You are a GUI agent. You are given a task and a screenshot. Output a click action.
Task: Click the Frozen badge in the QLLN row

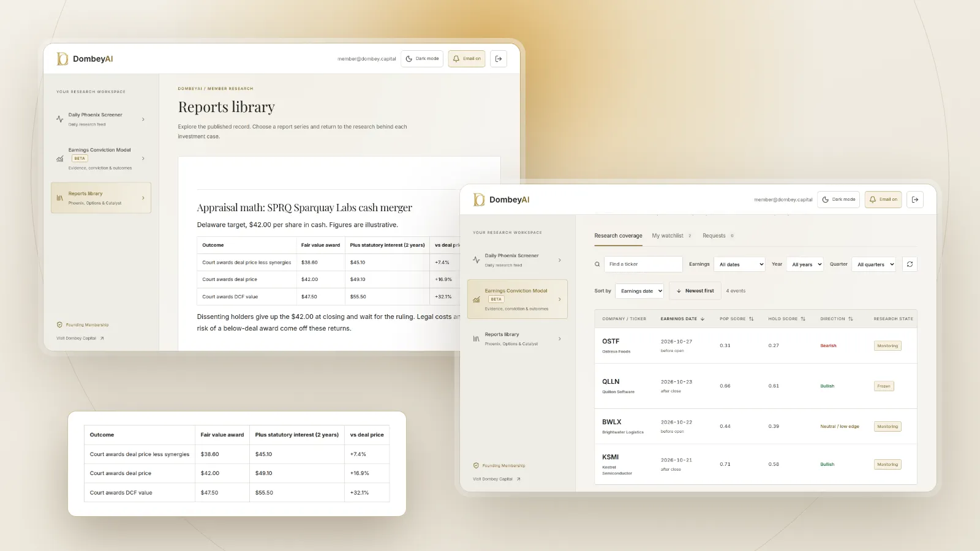point(884,386)
